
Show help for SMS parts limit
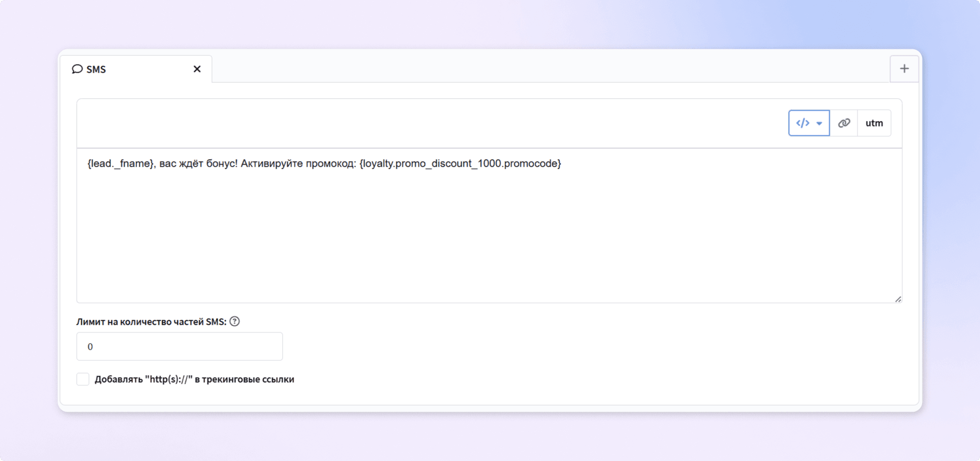coord(234,321)
